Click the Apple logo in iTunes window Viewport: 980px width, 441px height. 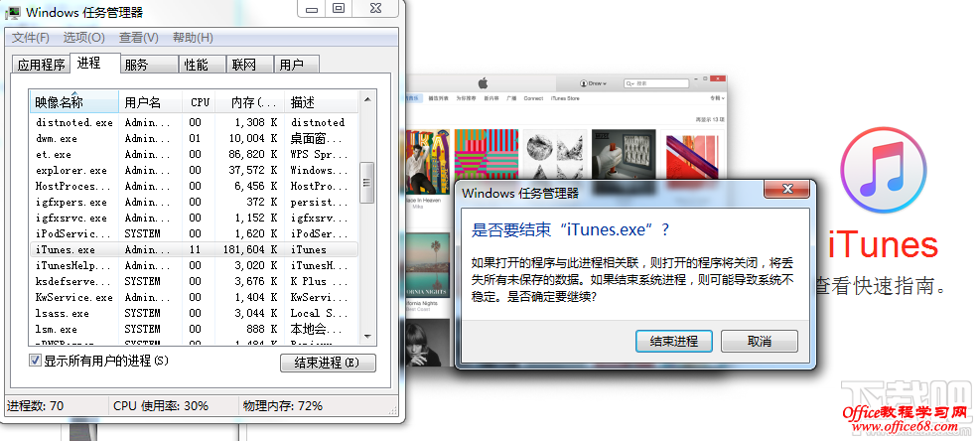click(483, 83)
